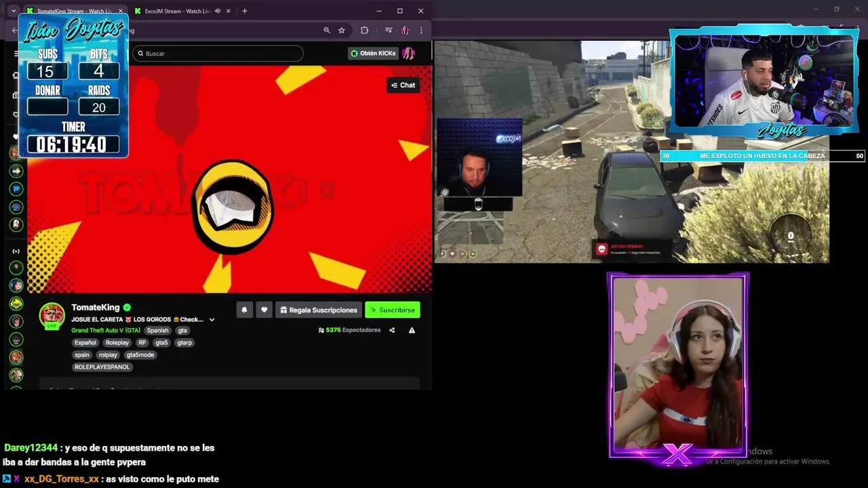Viewport: 868px width, 488px height.
Task: Click the SUBS value 15 in overlay
Action: (x=47, y=71)
